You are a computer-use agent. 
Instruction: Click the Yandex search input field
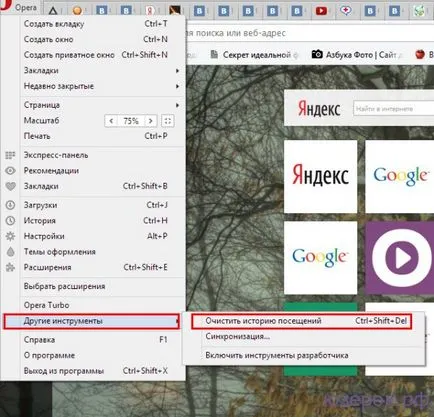click(393, 109)
